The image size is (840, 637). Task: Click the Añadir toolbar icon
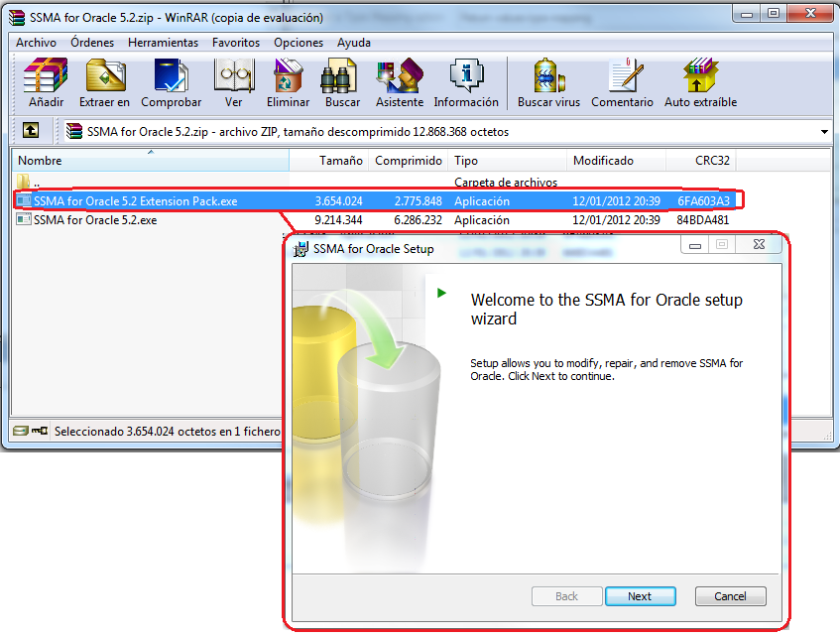(x=44, y=82)
